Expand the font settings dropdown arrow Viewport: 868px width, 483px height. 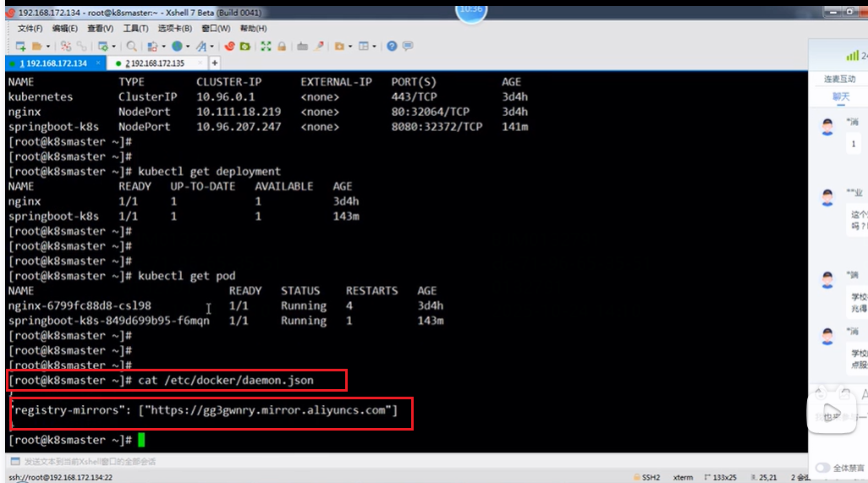[212, 47]
